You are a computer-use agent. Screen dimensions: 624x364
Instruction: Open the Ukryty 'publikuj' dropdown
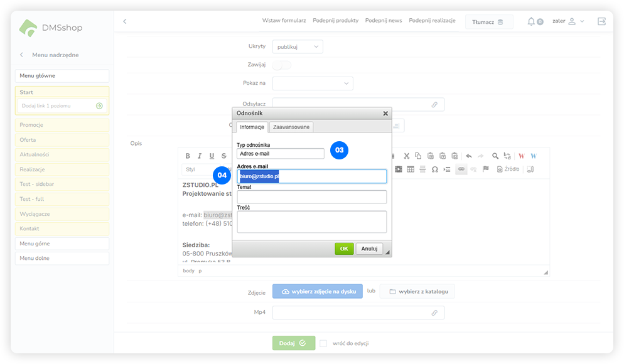tap(298, 46)
